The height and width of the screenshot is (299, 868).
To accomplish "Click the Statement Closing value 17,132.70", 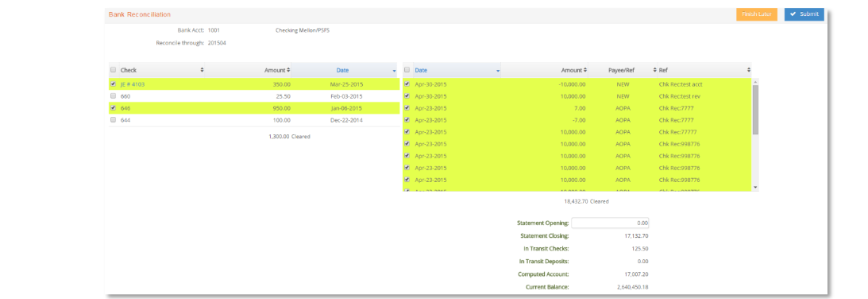I will coord(636,235).
